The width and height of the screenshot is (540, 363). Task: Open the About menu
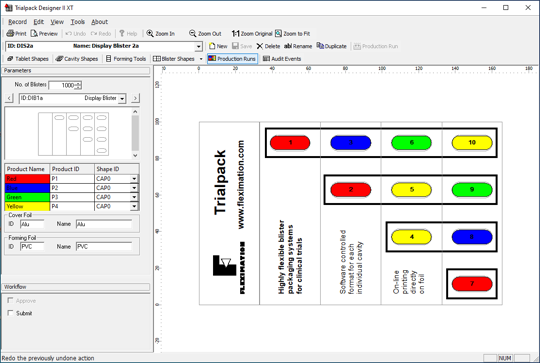99,22
